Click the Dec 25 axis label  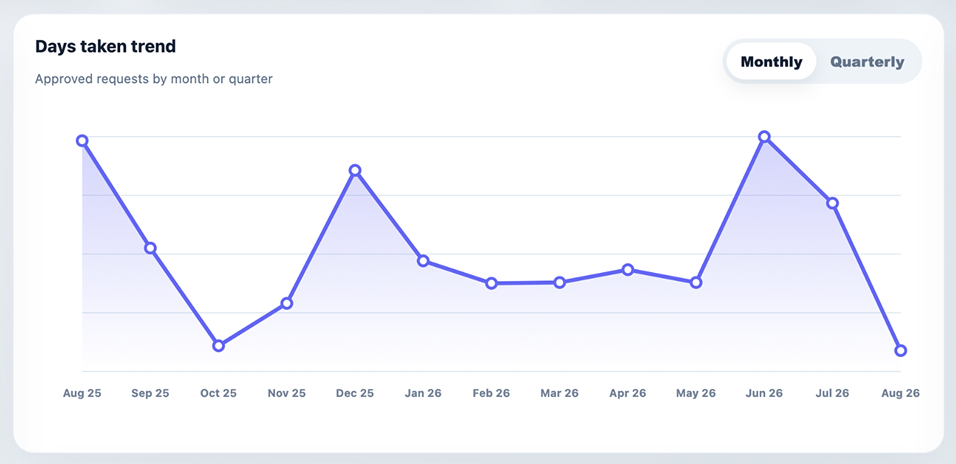point(355,393)
